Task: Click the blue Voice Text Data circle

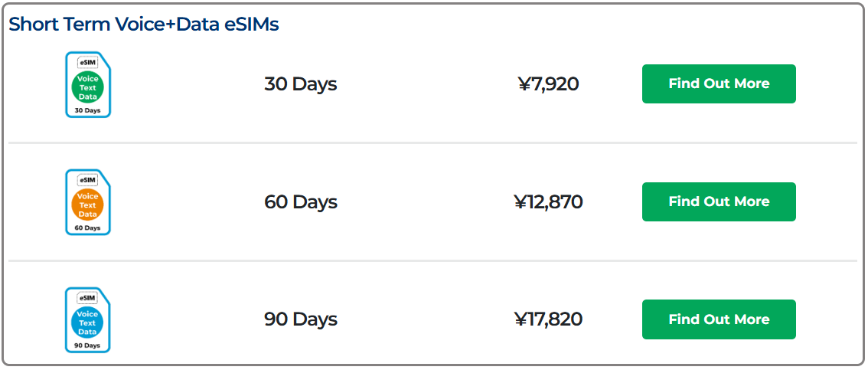Action: click(88, 323)
